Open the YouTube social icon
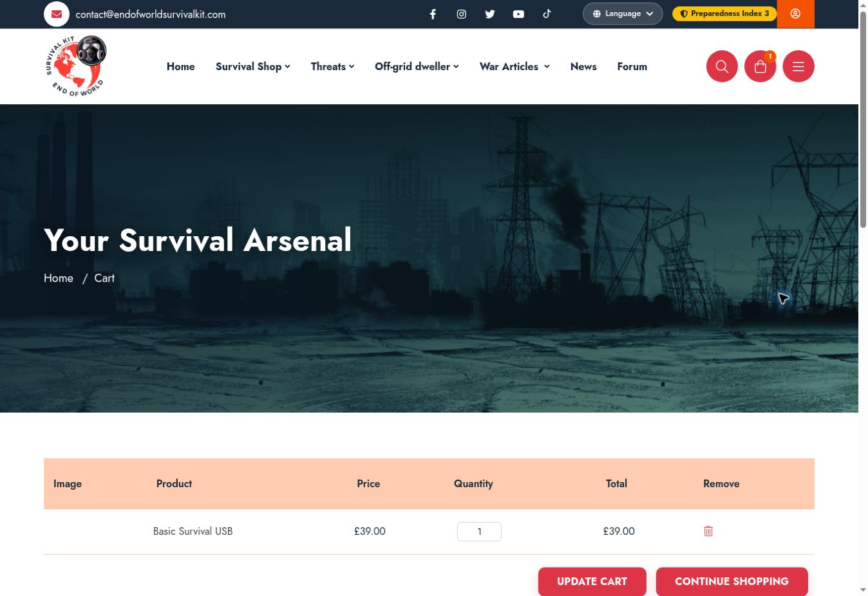 pyautogui.click(x=518, y=14)
